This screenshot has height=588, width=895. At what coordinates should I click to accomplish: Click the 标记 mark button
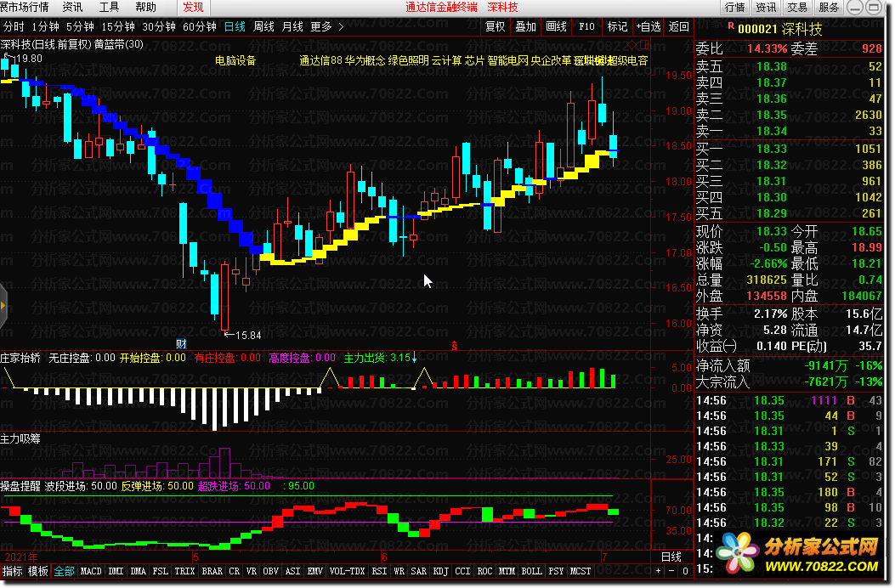[x=617, y=27]
